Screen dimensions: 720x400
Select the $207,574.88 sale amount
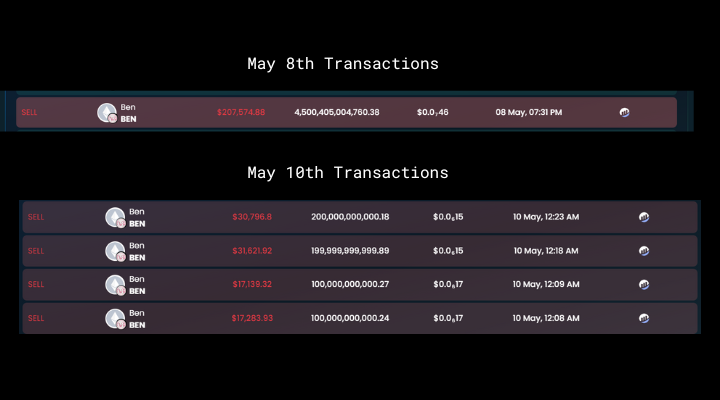(241, 112)
